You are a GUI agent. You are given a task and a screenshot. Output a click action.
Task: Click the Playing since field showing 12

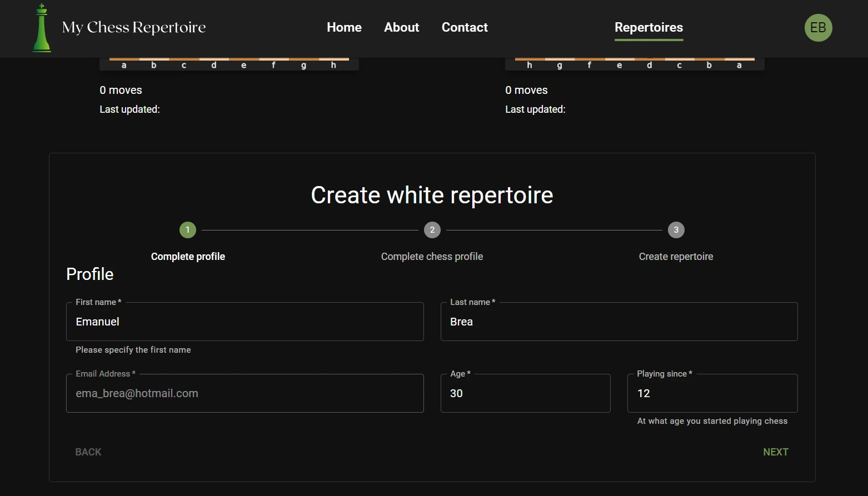[712, 393]
